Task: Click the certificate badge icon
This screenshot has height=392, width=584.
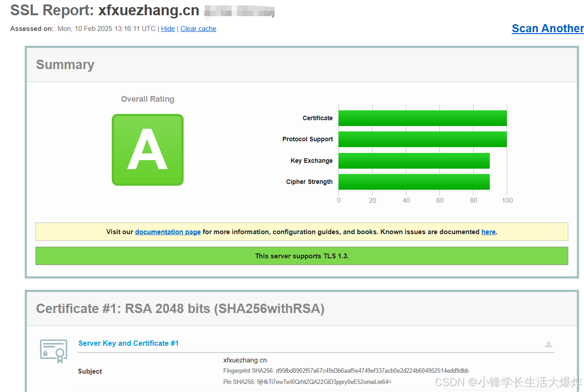Action: [53, 351]
